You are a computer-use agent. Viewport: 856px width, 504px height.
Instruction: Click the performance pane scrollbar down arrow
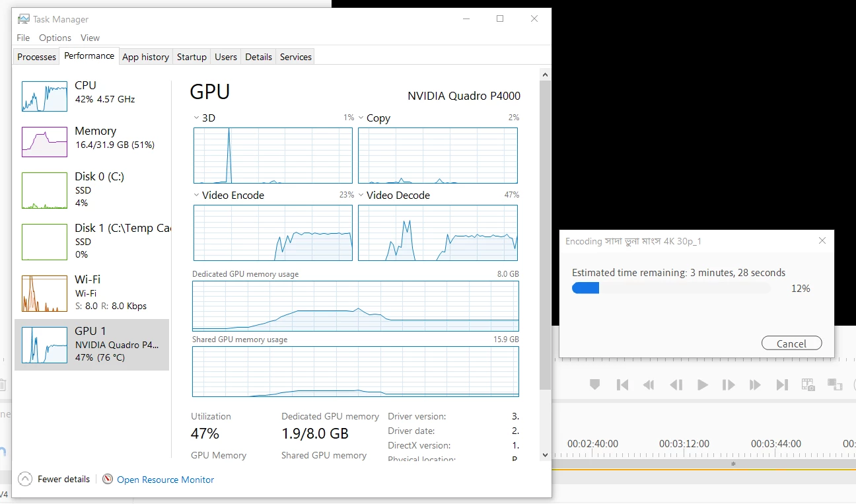[545, 454]
